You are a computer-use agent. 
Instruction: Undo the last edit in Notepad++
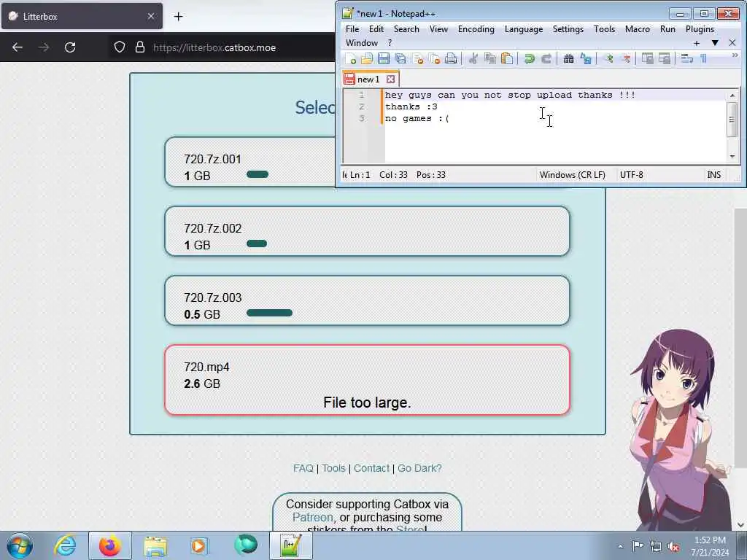529,58
